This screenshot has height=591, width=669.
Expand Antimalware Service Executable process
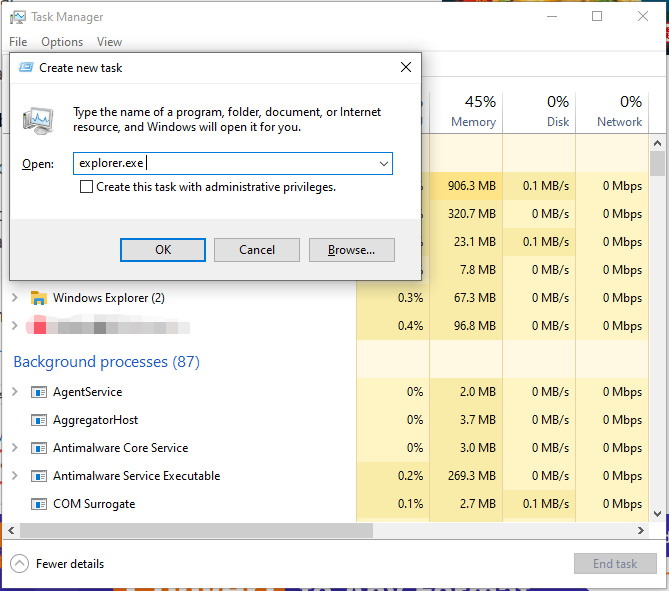[15, 475]
